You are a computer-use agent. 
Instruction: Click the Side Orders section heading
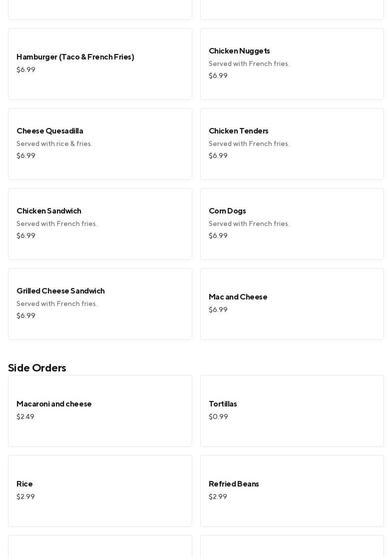tap(37, 368)
